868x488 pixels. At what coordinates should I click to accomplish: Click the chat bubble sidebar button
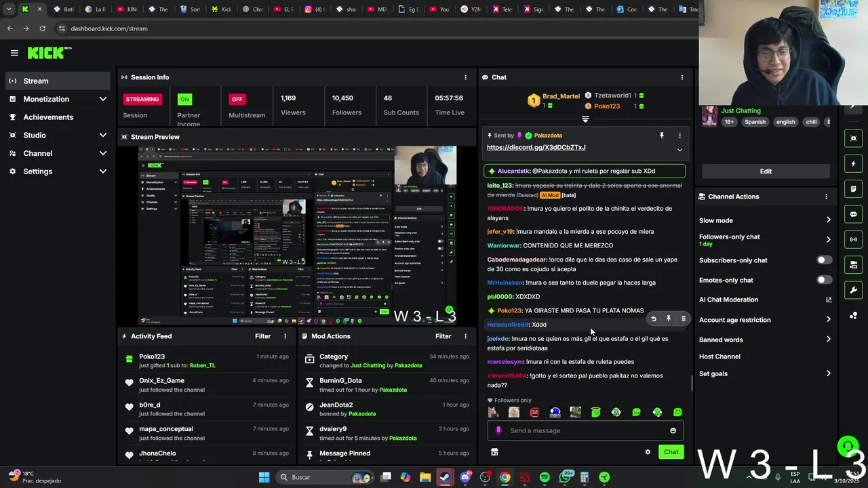pos(853,214)
